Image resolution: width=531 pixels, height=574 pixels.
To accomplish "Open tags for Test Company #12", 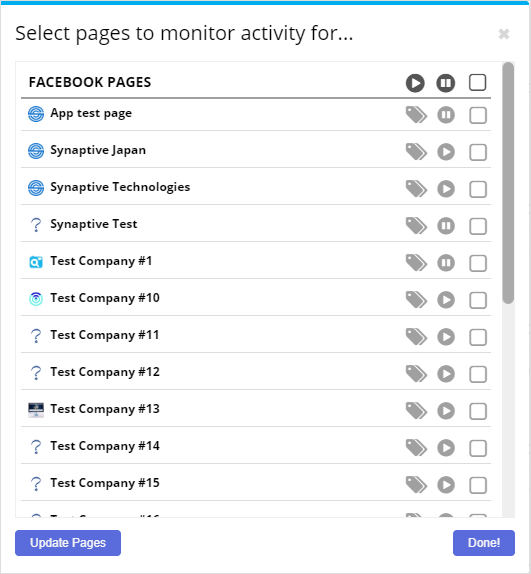I will click(416, 374).
